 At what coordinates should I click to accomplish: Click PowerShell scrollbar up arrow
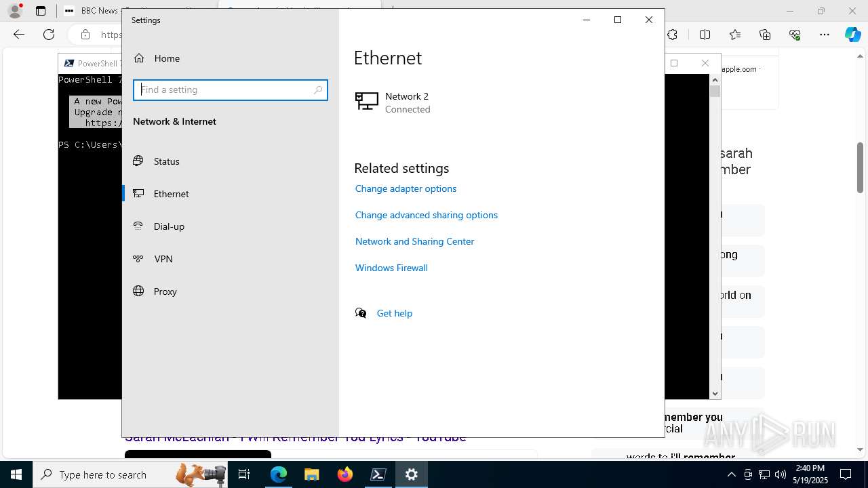(x=715, y=79)
